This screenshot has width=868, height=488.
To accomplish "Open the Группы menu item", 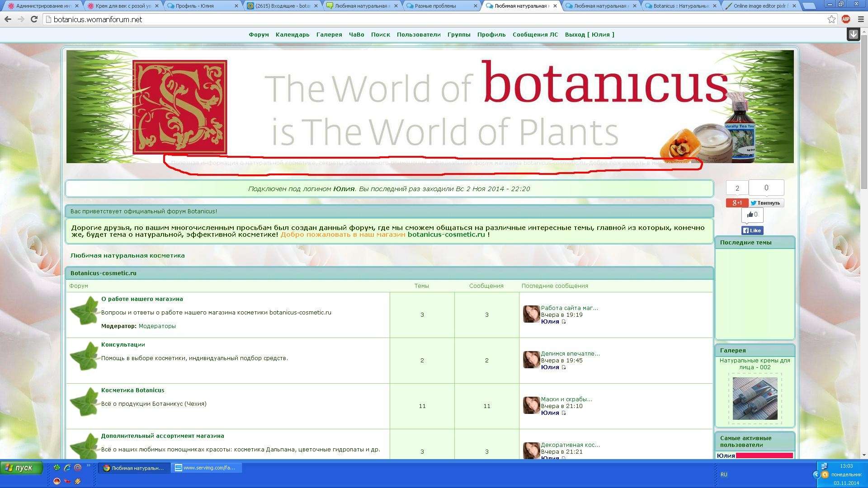I will coord(459,35).
